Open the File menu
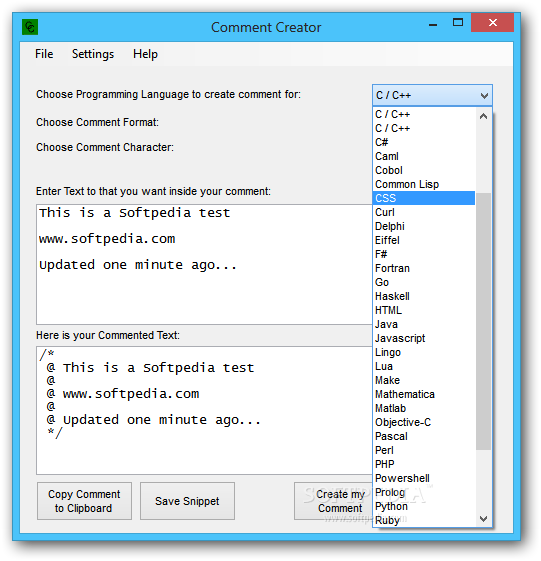The image size is (541, 561). (44, 54)
